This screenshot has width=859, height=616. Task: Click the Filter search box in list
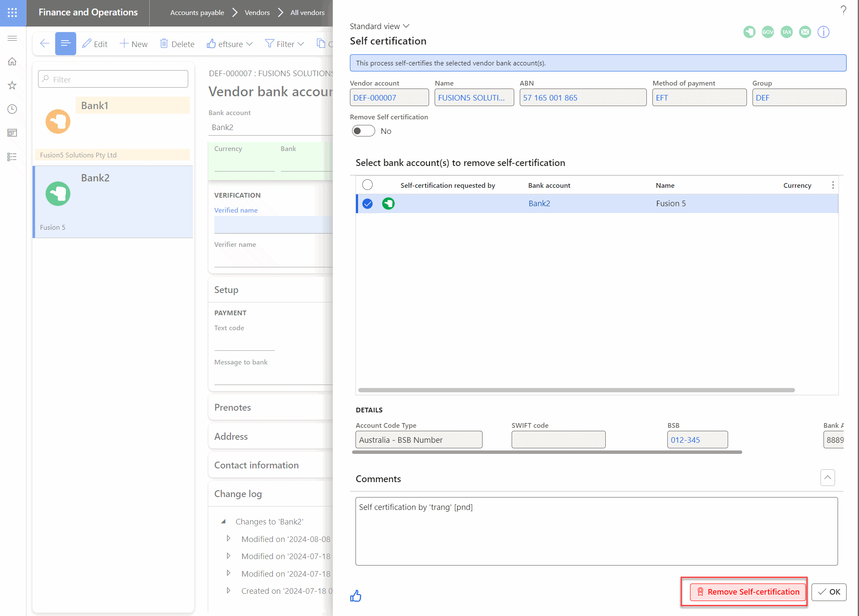click(x=113, y=79)
